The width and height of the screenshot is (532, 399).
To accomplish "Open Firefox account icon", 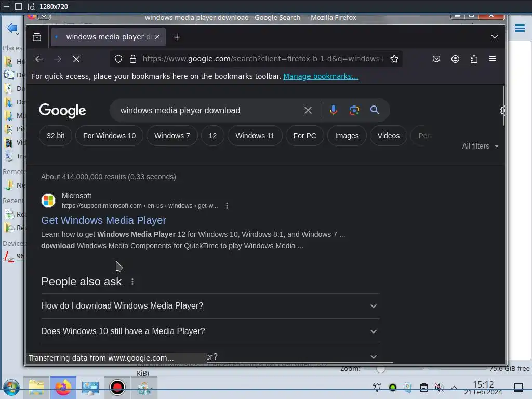I will click(x=455, y=59).
